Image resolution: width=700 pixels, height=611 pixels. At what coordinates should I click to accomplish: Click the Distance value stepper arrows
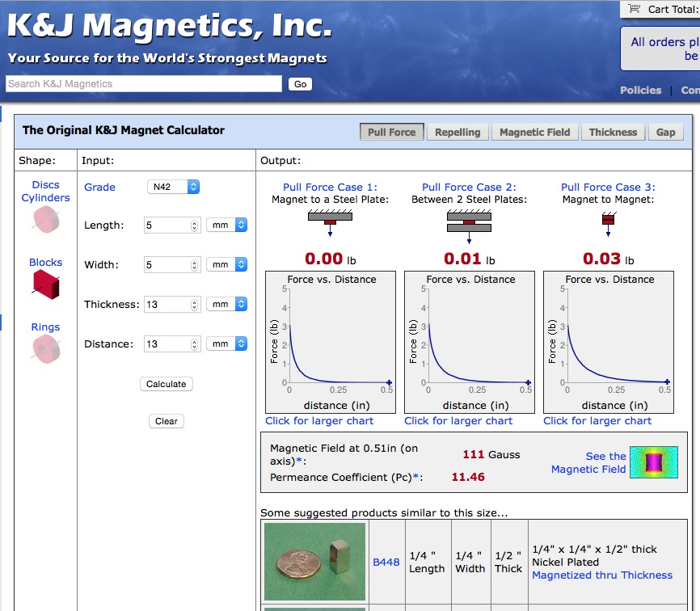(194, 344)
